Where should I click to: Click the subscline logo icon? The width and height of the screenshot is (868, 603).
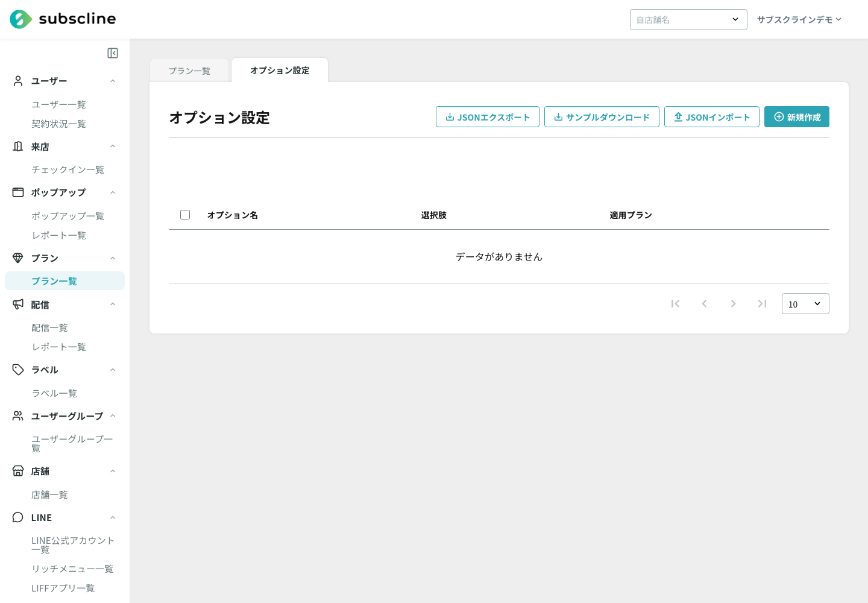pos(20,19)
